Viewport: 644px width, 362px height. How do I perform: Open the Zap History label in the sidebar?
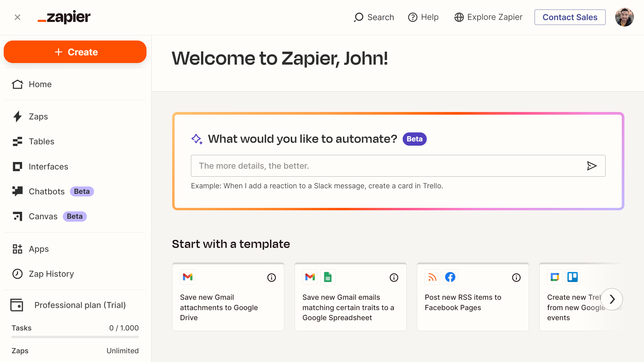click(x=51, y=274)
